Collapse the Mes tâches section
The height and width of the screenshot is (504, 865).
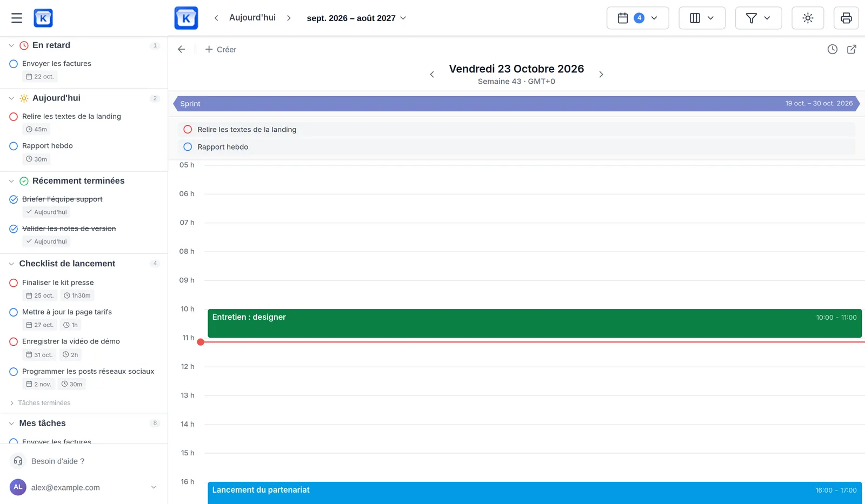(x=11, y=424)
